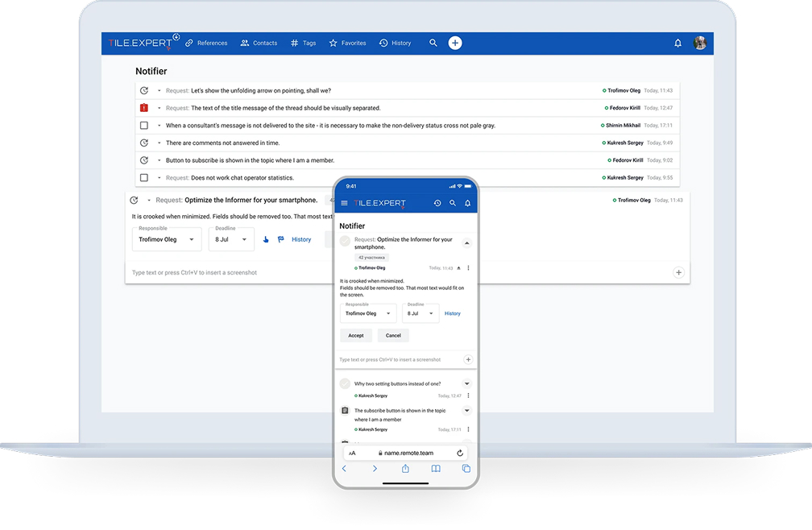Open phone Responsible dropdown 'Trofimov Oleg'
Image resolution: width=812 pixels, height=530 pixels.
tap(368, 313)
